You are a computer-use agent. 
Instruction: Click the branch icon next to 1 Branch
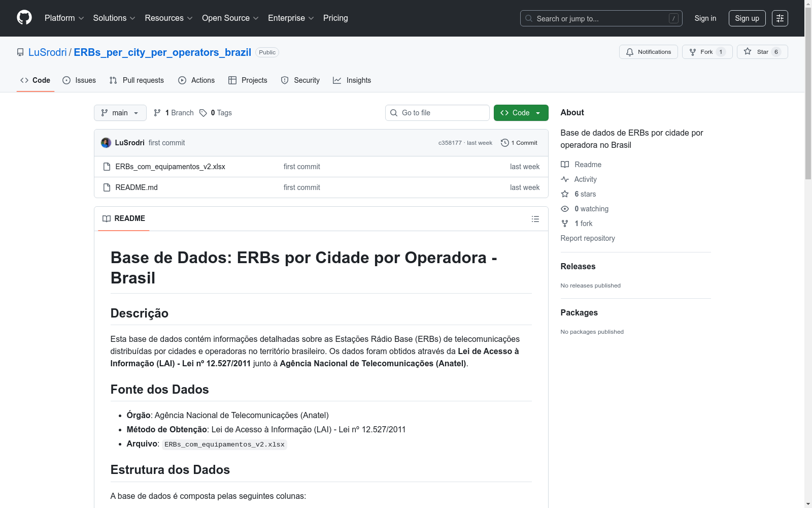pyautogui.click(x=157, y=113)
